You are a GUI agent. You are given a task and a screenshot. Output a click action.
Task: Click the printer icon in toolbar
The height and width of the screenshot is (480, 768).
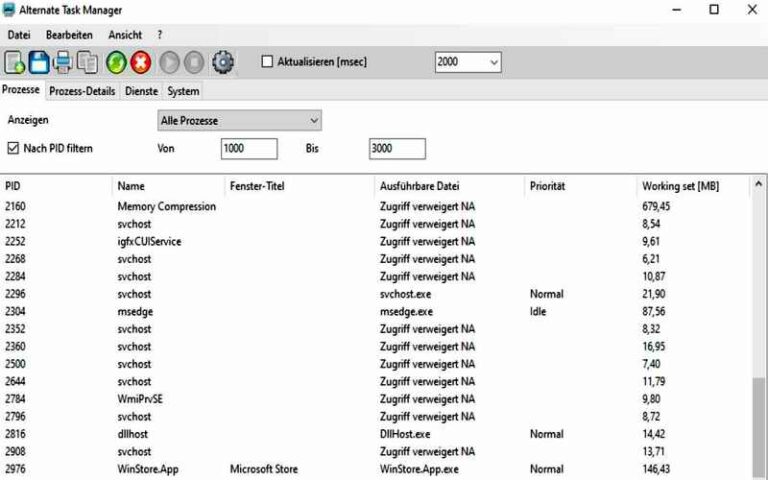[x=63, y=63]
